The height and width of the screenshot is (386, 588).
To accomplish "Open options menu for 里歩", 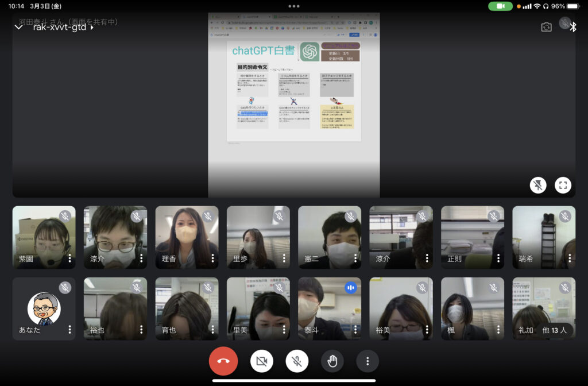I will 284,258.
